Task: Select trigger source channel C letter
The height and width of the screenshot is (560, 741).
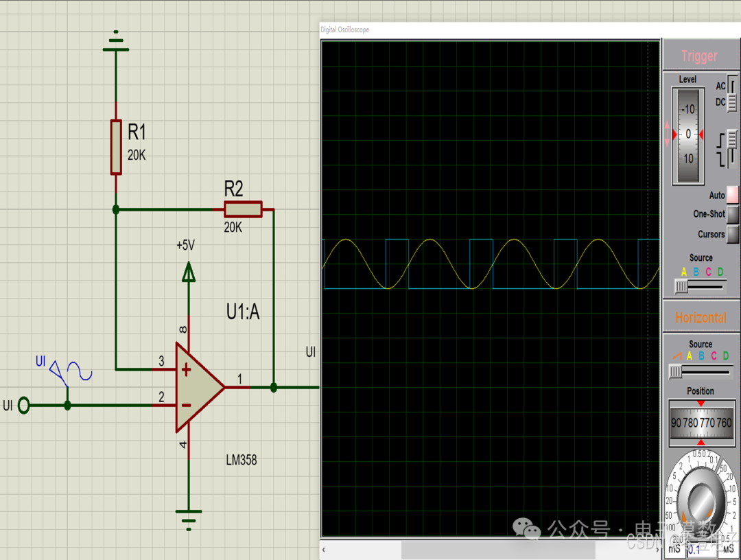Action: click(708, 272)
